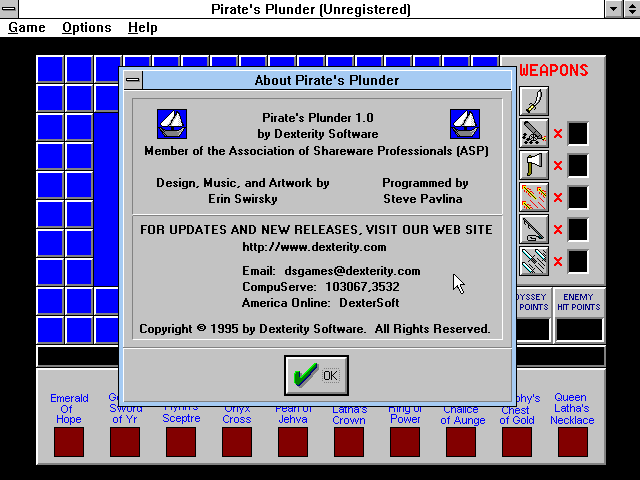Image resolution: width=640 pixels, height=480 pixels.
Task: Click the Chest of Gold treasure slot
Action: coord(517,442)
